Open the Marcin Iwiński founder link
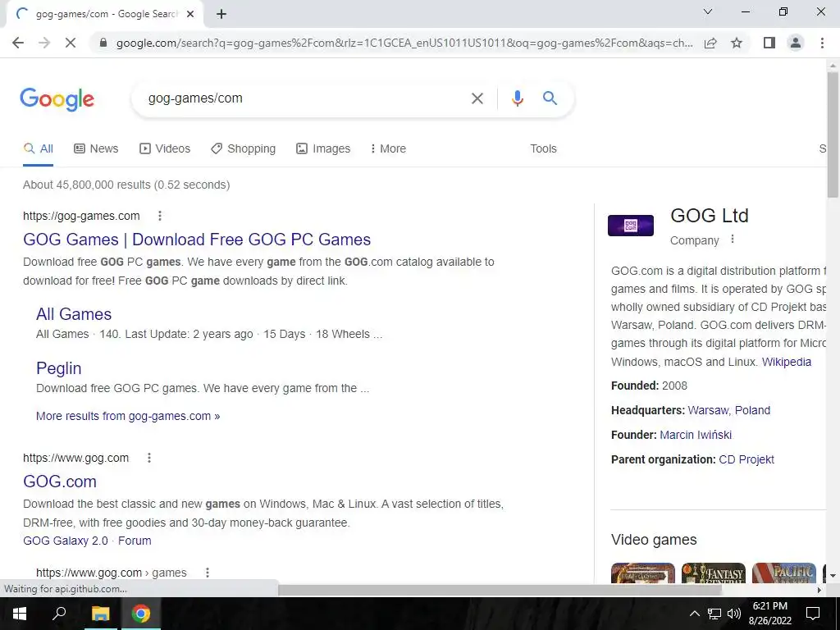Viewport: 840px width, 630px height. coord(696,435)
